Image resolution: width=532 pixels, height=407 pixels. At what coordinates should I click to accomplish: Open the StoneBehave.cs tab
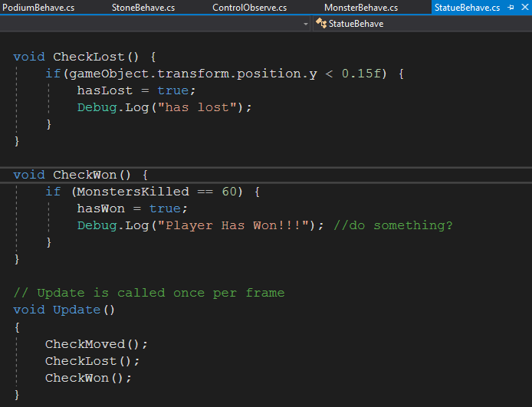pyautogui.click(x=143, y=8)
